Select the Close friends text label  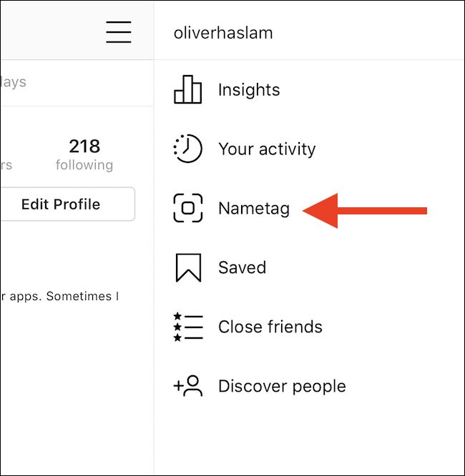pyautogui.click(x=270, y=327)
